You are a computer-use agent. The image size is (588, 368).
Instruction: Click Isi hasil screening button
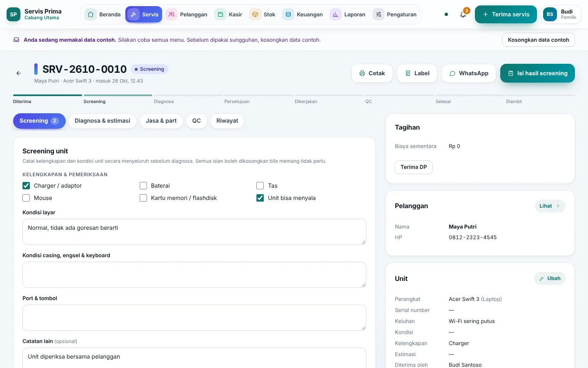(537, 73)
